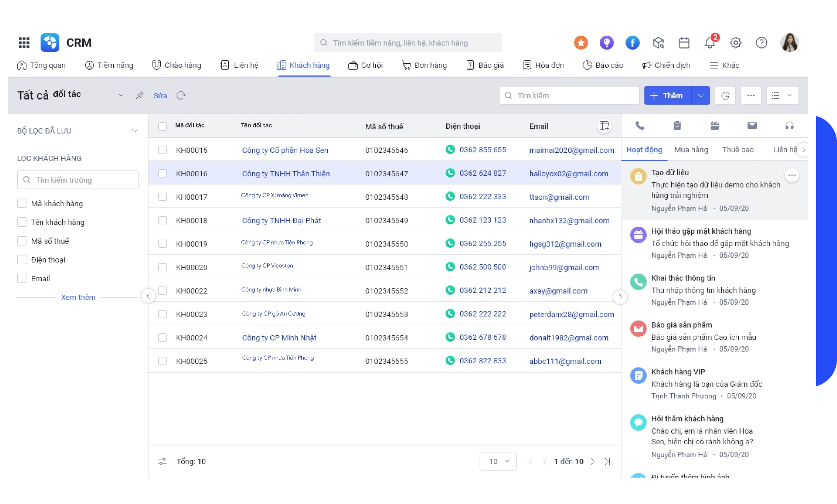
Task: Click the headset support icon
Action: (789, 126)
